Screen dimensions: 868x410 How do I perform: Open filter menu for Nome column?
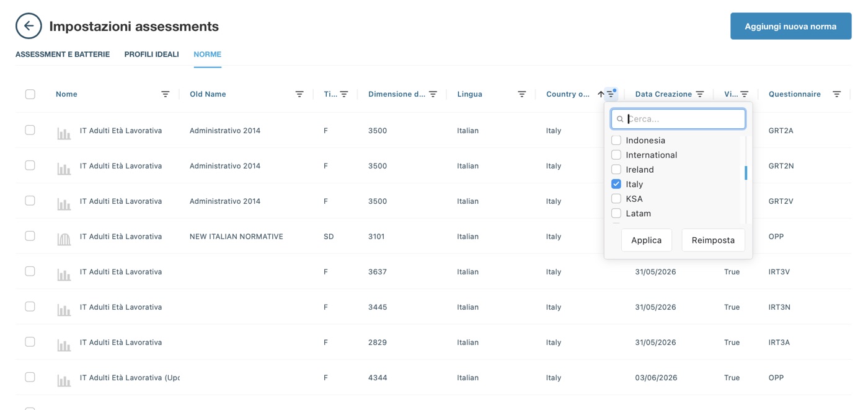166,94
